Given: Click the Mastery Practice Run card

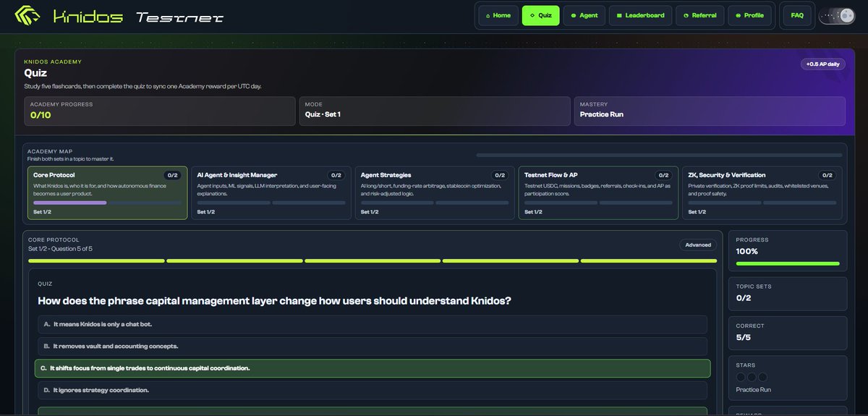Looking at the screenshot, I should pos(709,111).
